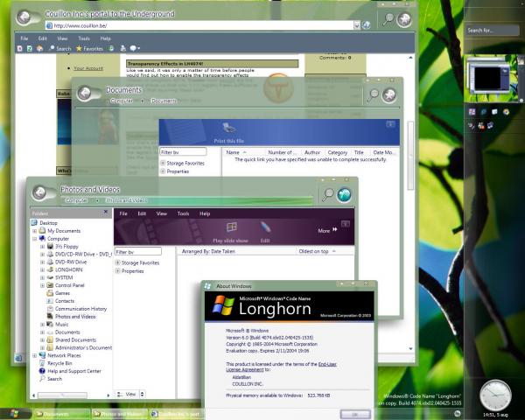Open Help menu in browser window
525x420 pixels.
[106, 38]
